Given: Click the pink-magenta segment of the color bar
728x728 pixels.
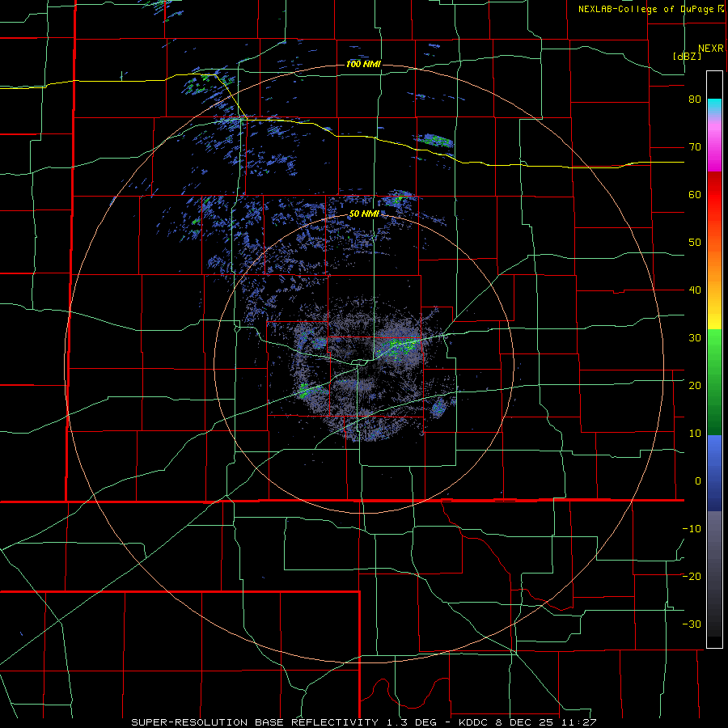Looking at the screenshot, I should (714, 144).
